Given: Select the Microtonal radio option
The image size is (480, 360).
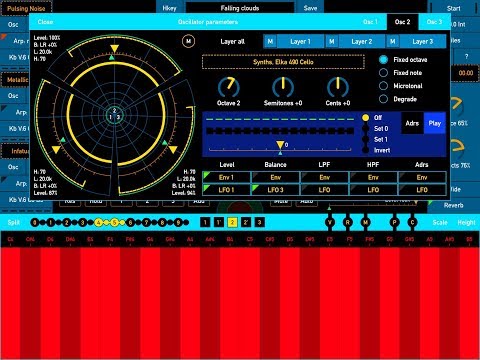Looking at the screenshot, I should 401,86.
